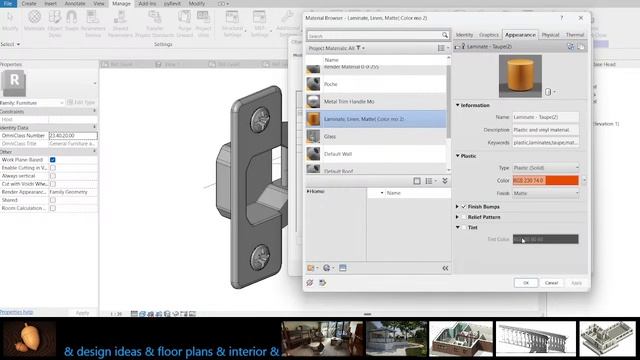This screenshot has height=360, width=640.
Task: Select the Glass material row
Action: pos(376,136)
